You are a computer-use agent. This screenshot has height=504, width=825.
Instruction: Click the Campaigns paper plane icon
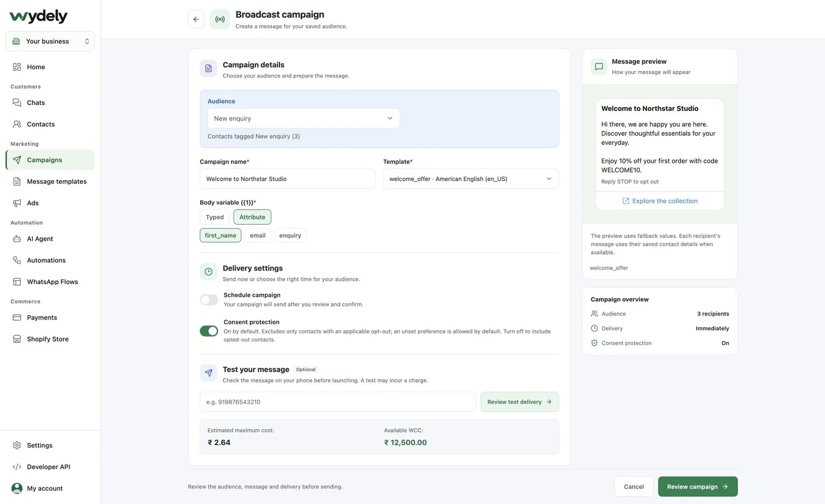(17, 160)
